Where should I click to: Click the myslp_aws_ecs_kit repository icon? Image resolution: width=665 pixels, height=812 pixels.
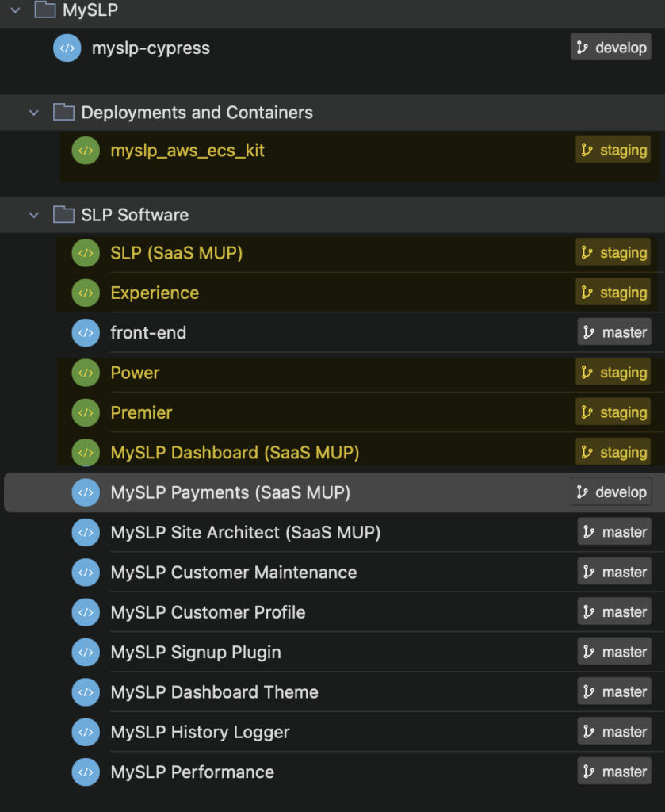[86, 151]
